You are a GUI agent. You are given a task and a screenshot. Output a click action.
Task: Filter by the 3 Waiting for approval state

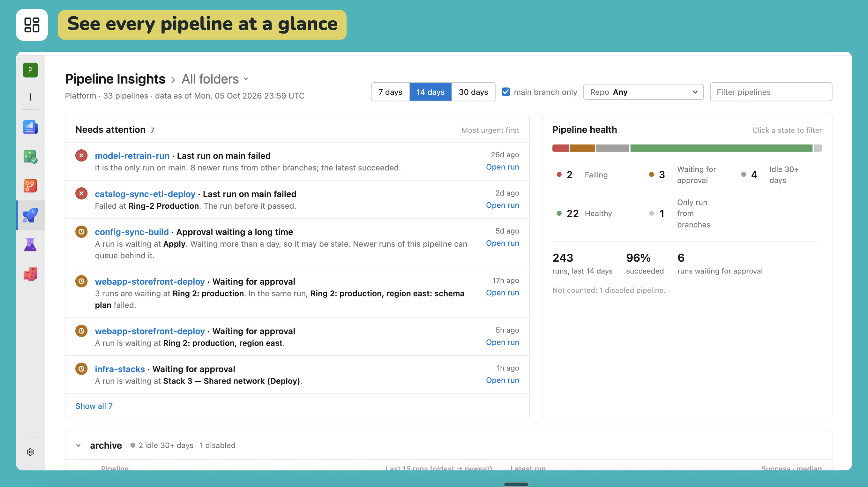[682, 175]
